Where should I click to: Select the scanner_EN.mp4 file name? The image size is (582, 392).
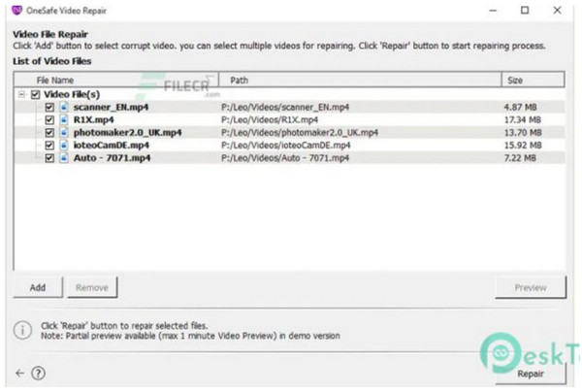pyautogui.click(x=111, y=108)
